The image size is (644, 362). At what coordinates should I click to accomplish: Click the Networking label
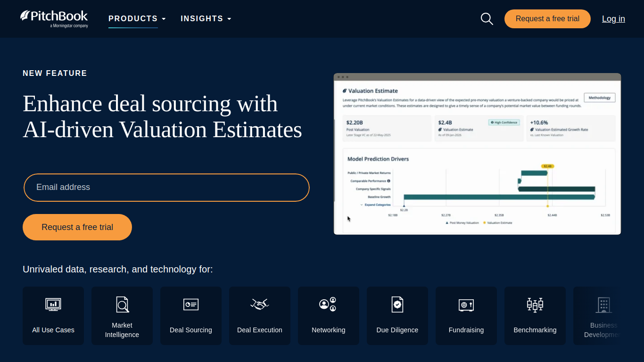[329, 330]
